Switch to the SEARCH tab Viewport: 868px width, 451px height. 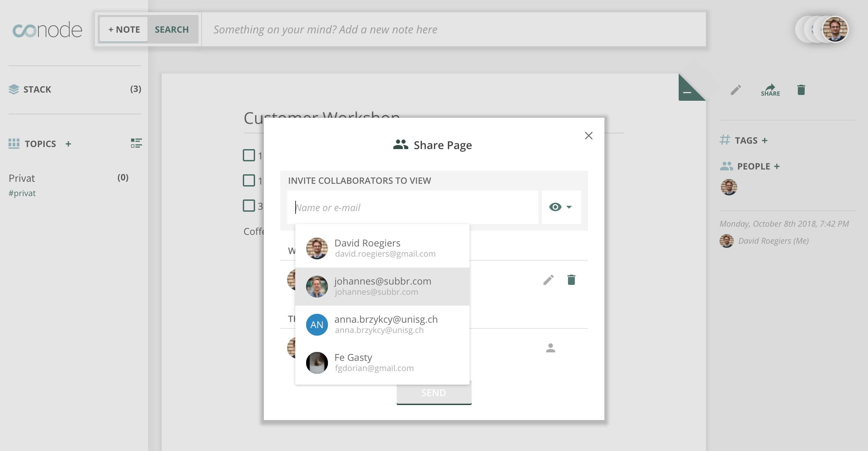[x=172, y=30]
